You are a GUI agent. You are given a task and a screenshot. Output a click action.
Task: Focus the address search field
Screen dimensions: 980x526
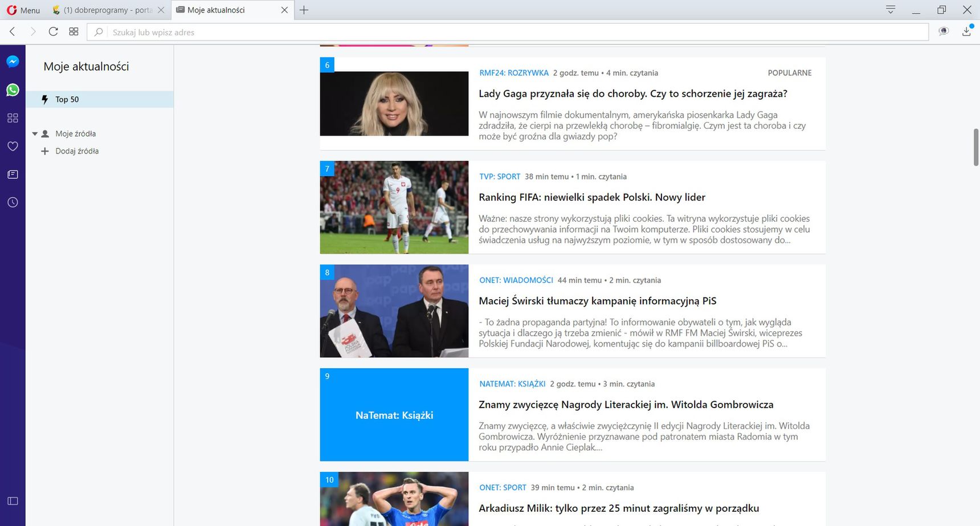(x=507, y=32)
